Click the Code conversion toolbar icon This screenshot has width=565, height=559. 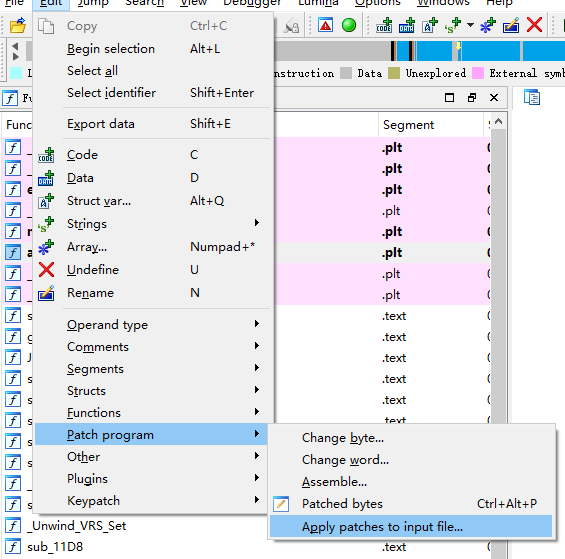[x=384, y=26]
